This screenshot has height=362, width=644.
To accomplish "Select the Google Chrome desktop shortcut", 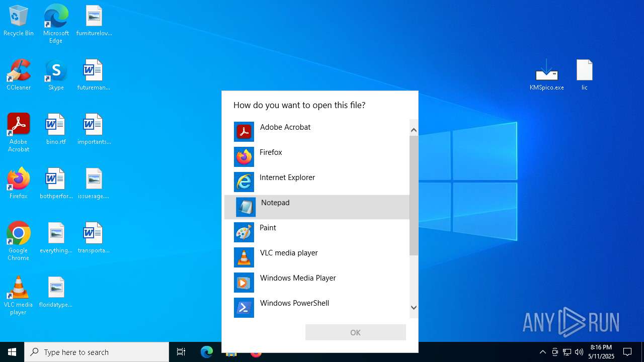I will [19, 241].
